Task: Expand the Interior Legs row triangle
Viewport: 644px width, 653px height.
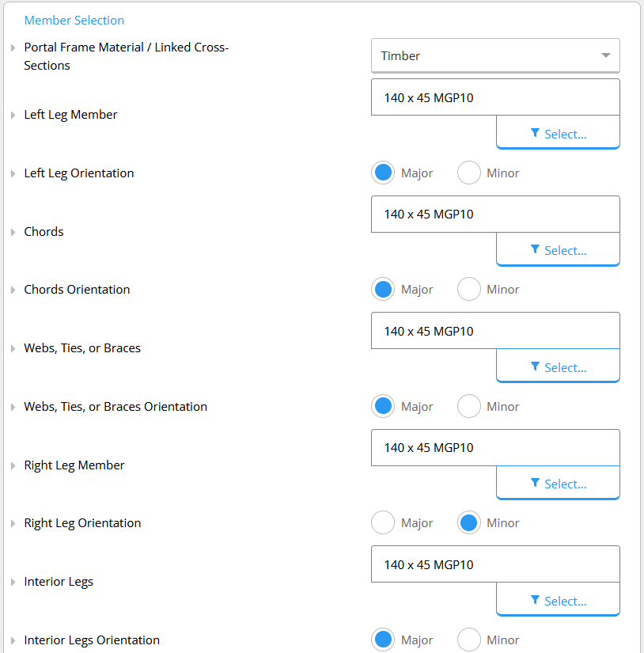Action: point(13,583)
